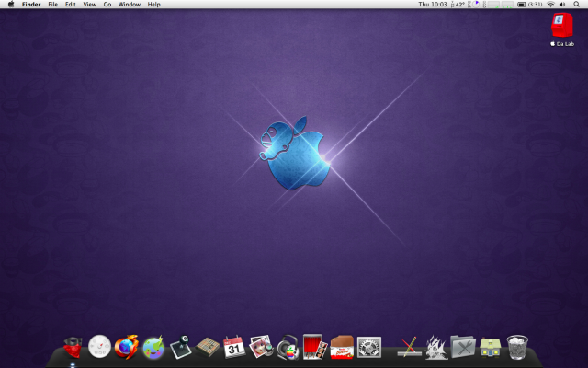
Task: Open the volume speaker menu bar control
Action: click(562, 5)
